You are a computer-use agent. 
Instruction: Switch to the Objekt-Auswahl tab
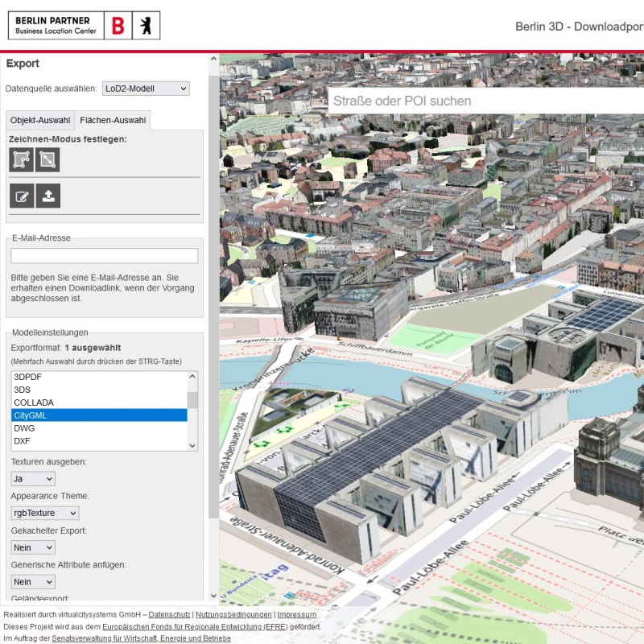40,121
